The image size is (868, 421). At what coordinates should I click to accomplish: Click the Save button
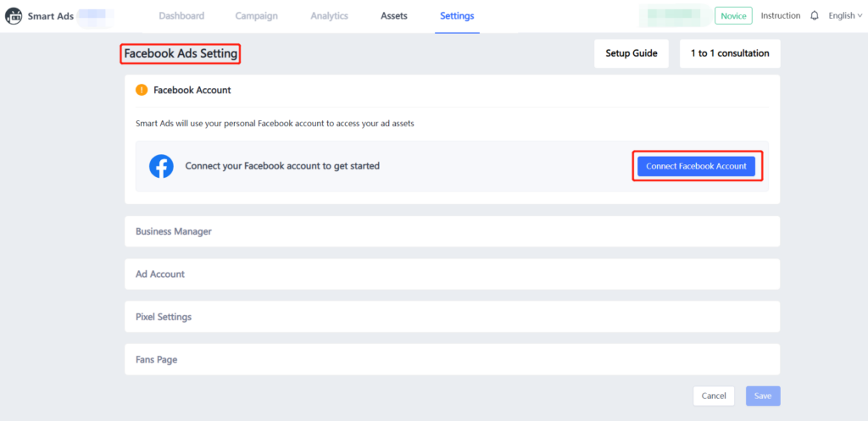coord(763,396)
